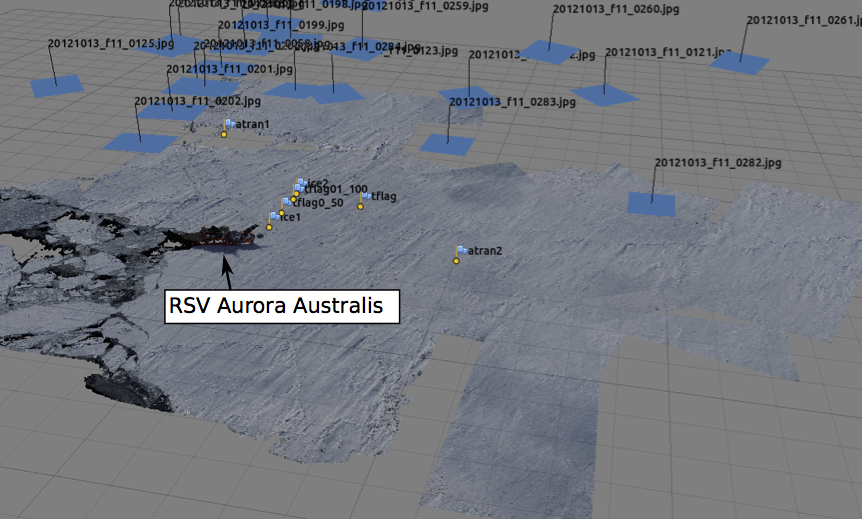This screenshot has height=519, width=862.
Task: Click the 20121013_f11_0283.jpg camera label
Action: [512, 101]
